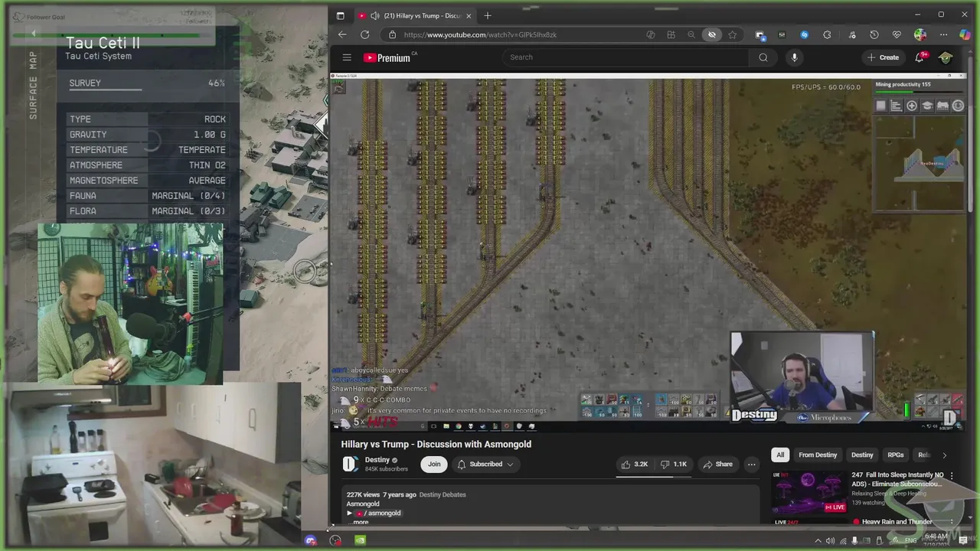Open the split screen icon in address bar
This screenshot has width=980, height=551.
671,34
